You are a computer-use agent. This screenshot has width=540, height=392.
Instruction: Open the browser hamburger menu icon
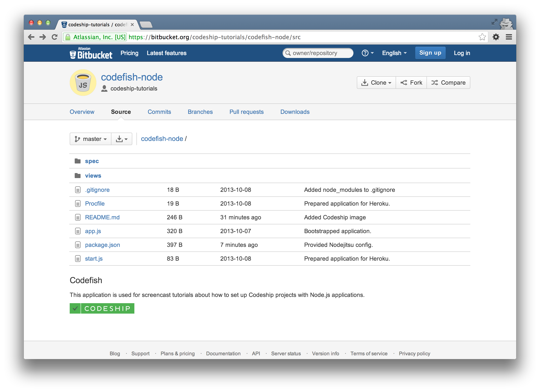coord(509,37)
